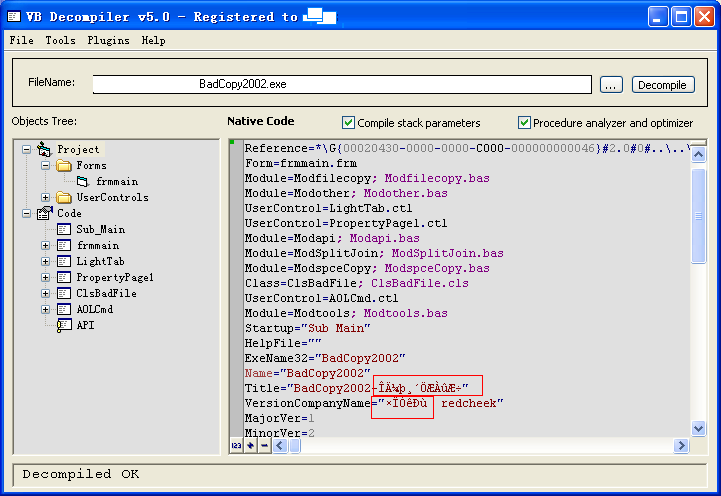The image size is (721, 496).
Task: Expand the frmmain code node
Action: click(46, 245)
